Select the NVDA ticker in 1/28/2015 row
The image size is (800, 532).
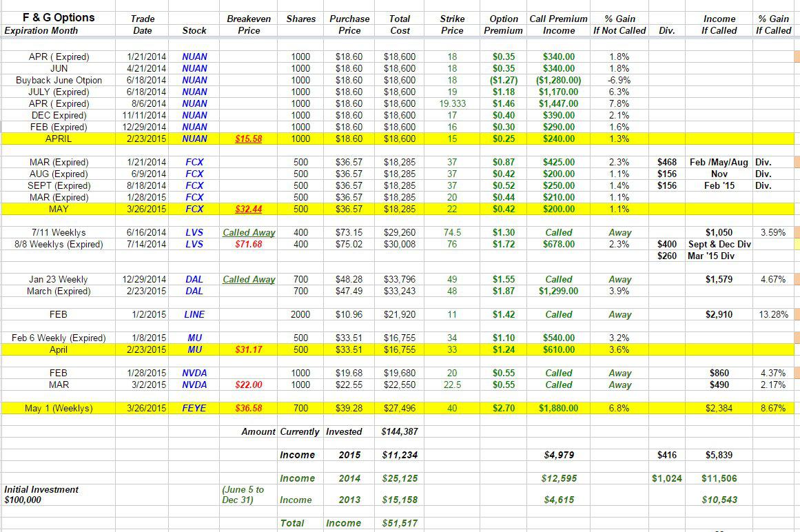194,374
